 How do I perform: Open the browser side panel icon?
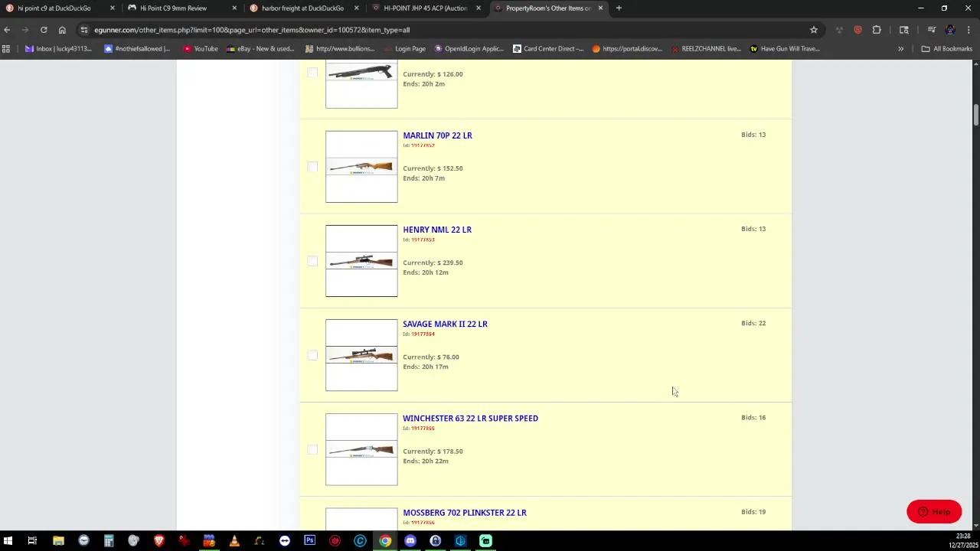[904, 30]
